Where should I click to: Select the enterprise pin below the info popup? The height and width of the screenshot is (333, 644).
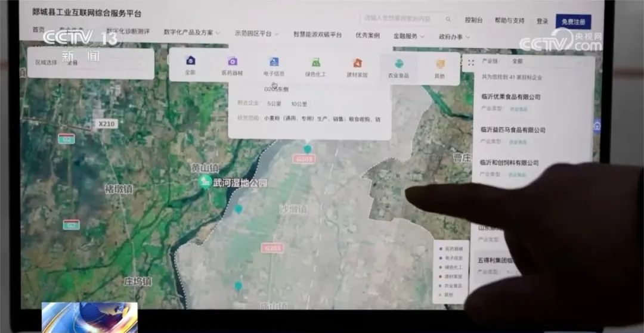307,150
